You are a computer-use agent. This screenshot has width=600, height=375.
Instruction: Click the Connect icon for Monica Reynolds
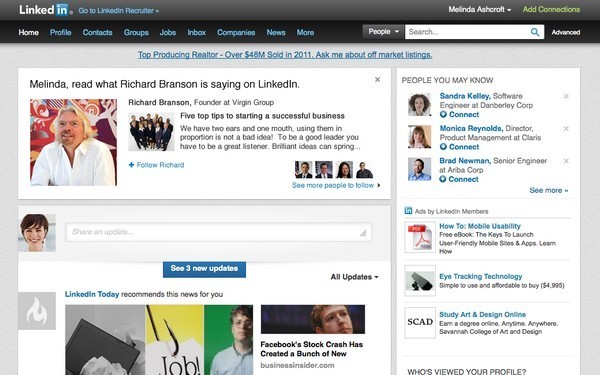coord(443,147)
